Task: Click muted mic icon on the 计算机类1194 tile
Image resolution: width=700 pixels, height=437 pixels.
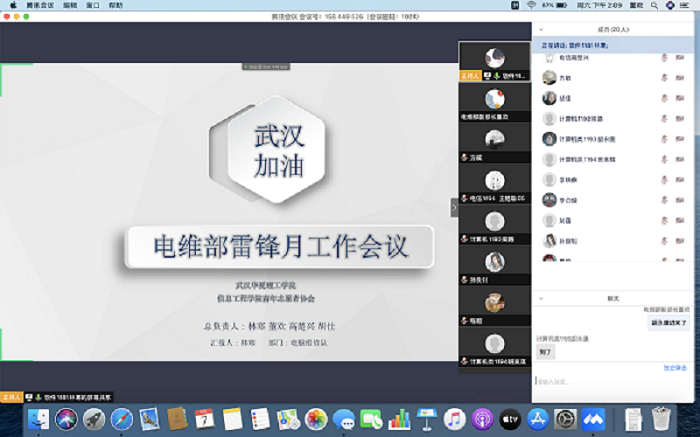Action: pyautogui.click(x=465, y=361)
